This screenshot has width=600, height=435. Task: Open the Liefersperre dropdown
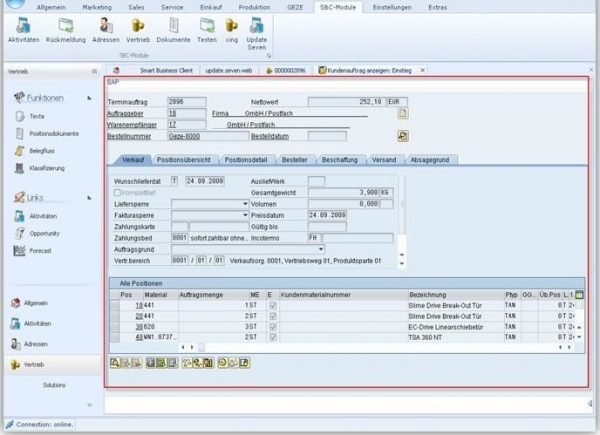pyautogui.click(x=245, y=204)
